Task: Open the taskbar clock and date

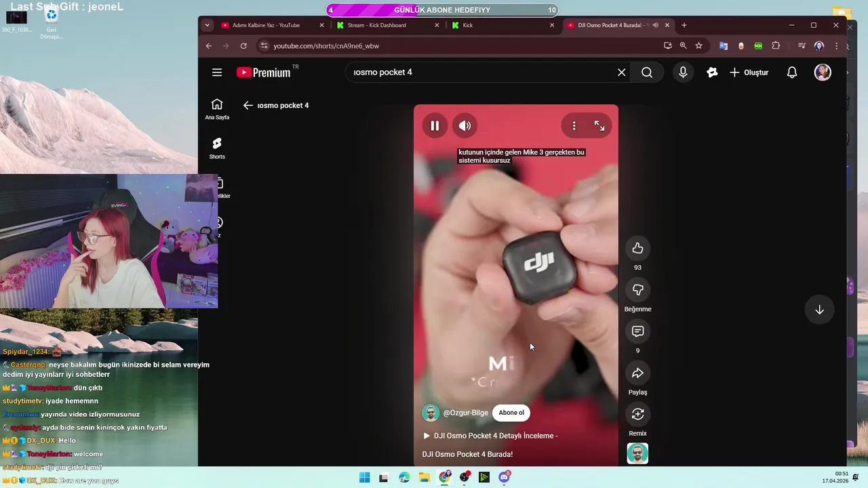Action: [x=835, y=477]
